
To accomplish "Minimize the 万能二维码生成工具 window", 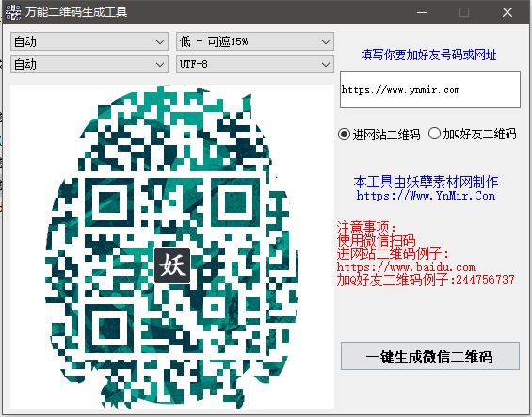I will click(x=422, y=12).
